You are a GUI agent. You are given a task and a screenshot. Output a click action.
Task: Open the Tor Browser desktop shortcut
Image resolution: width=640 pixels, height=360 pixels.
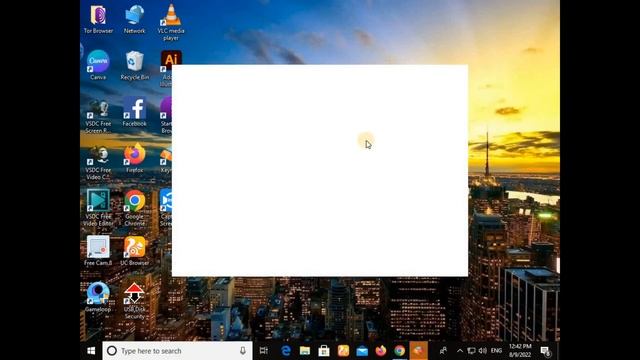click(x=98, y=19)
